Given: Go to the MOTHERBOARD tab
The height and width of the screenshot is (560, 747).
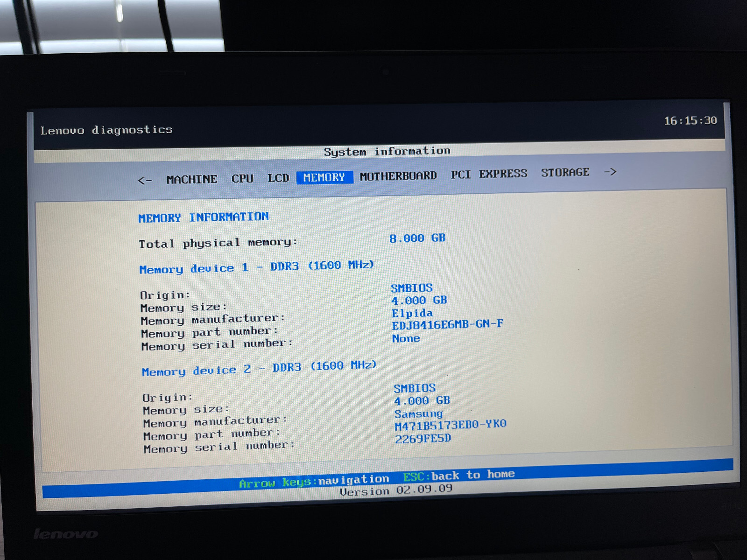Looking at the screenshot, I should [398, 176].
